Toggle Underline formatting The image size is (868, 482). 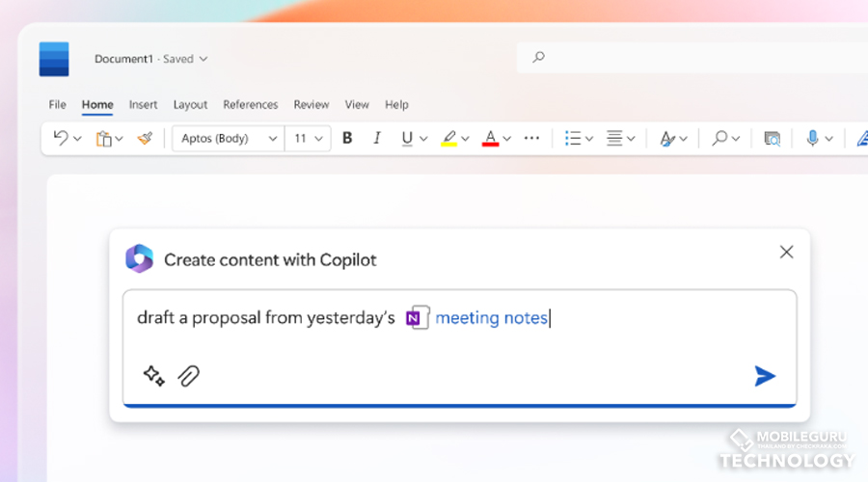pyautogui.click(x=407, y=139)
